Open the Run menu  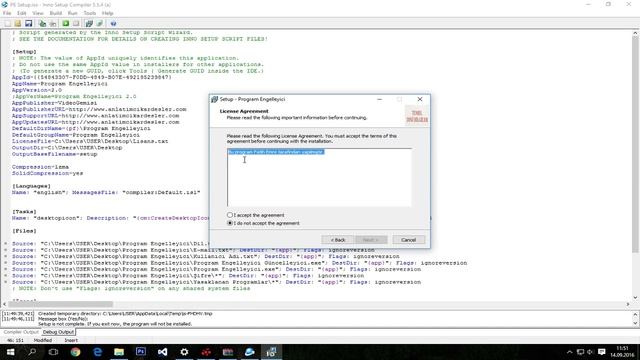pyautogui.click(x=73, y=13)
